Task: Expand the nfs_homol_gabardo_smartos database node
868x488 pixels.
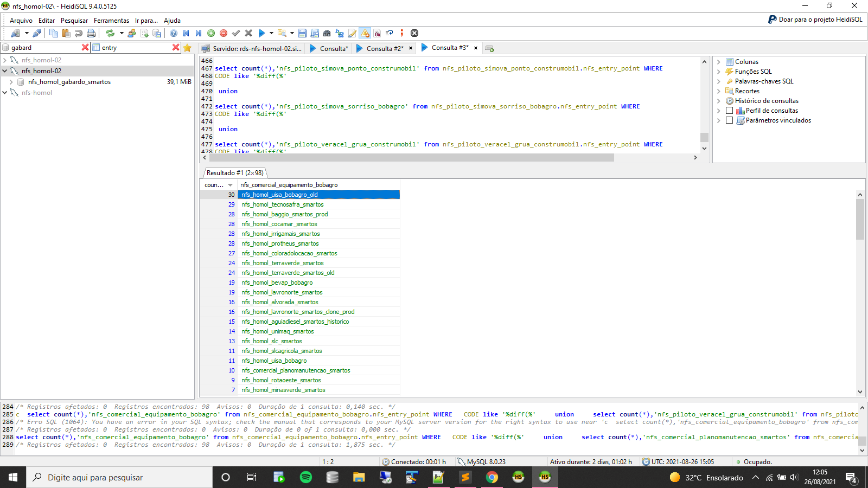Action: (11, 82)
